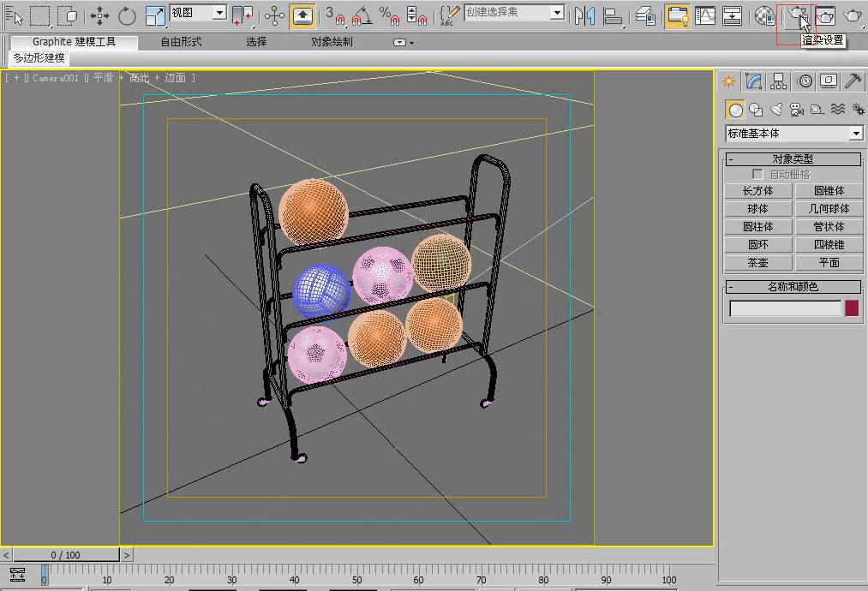Activate the 选择并移动 move tool
This screenshot has height=591, width=868.
[100, 15]
